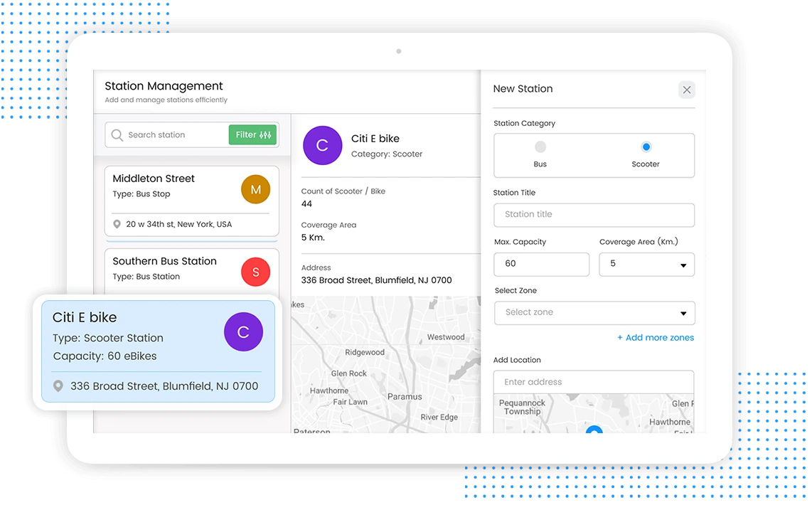Click the Max. Capacity field showing 60
Image resolution: width=812 pixels, height=505 pixels.
(541, 264)
